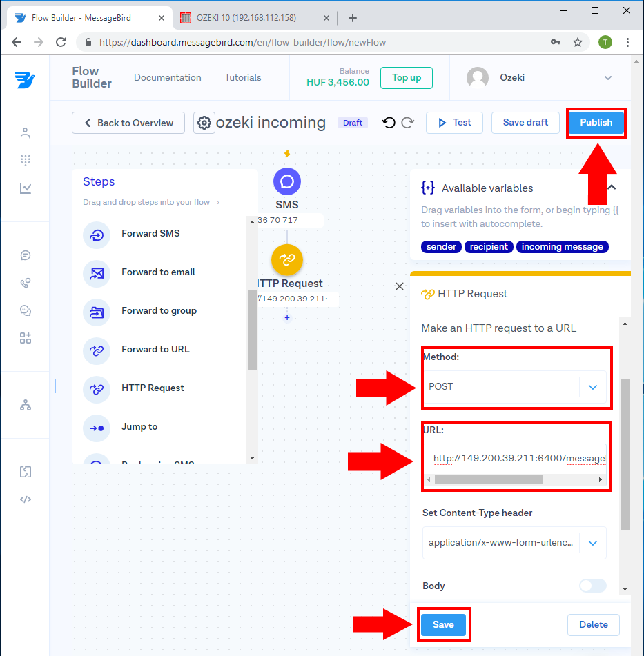The width and height of the screenshot is (644, 656).
Task: Click the URL field's horizontal scrollbar
Action: pos(489,479)
